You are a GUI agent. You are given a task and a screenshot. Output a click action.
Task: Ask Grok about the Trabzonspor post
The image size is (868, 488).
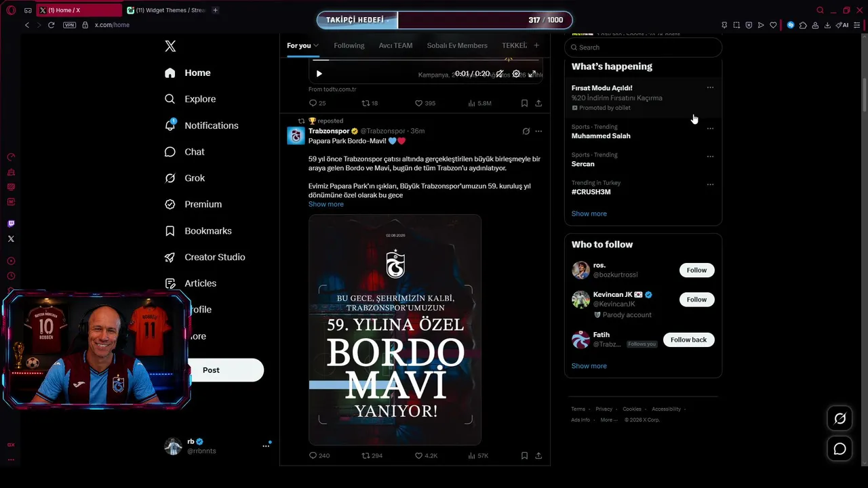526,131
